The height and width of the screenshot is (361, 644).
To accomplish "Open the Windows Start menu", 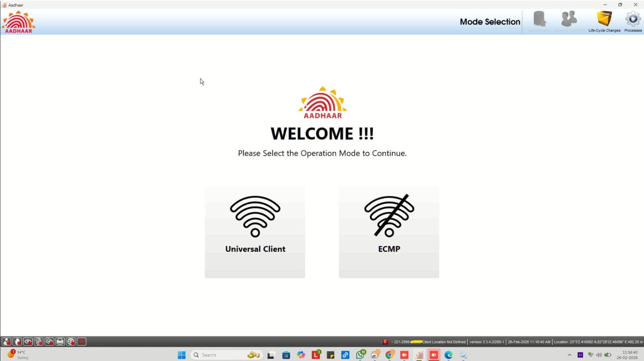I will (182, 355).
